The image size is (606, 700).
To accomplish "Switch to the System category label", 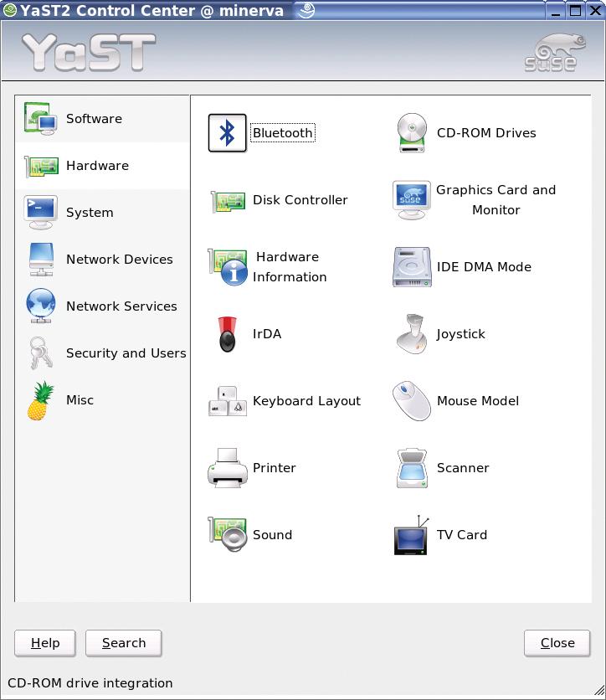I will point(90,213).
